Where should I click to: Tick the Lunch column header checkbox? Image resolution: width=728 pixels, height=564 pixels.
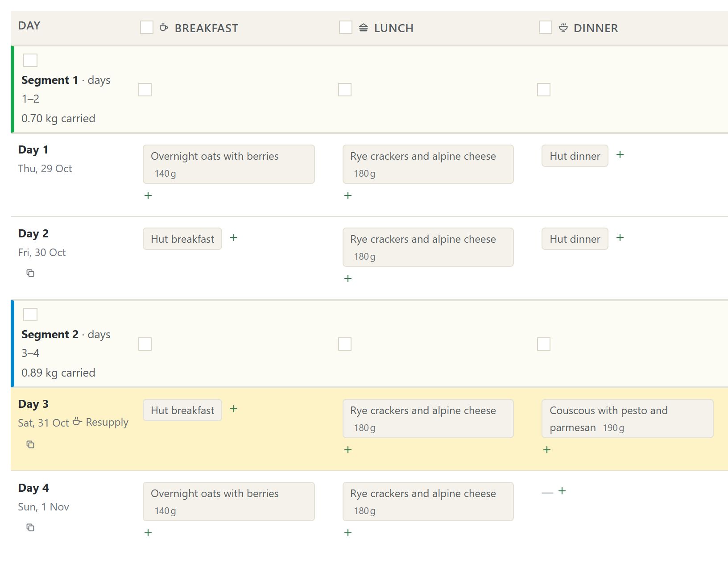click(x=346, y=27)
